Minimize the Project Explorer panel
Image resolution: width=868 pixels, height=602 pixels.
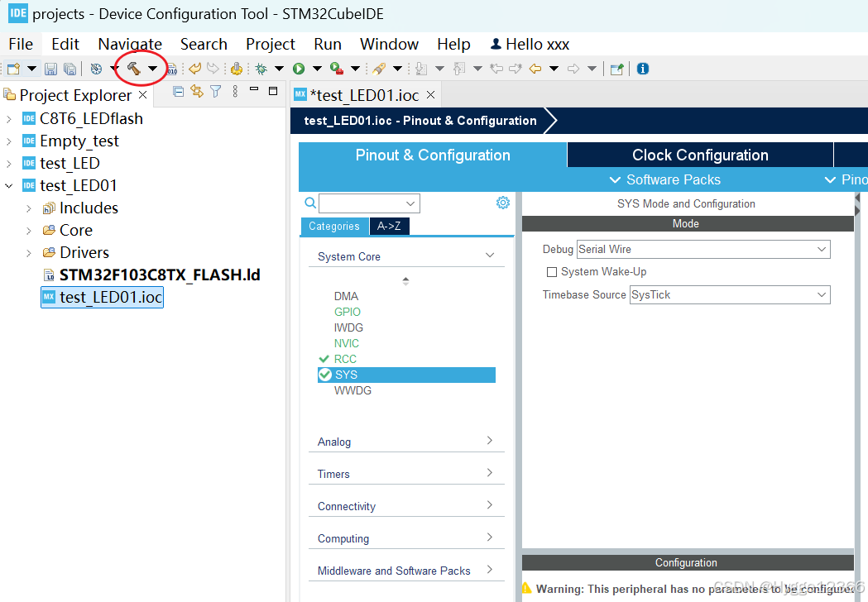254,89
